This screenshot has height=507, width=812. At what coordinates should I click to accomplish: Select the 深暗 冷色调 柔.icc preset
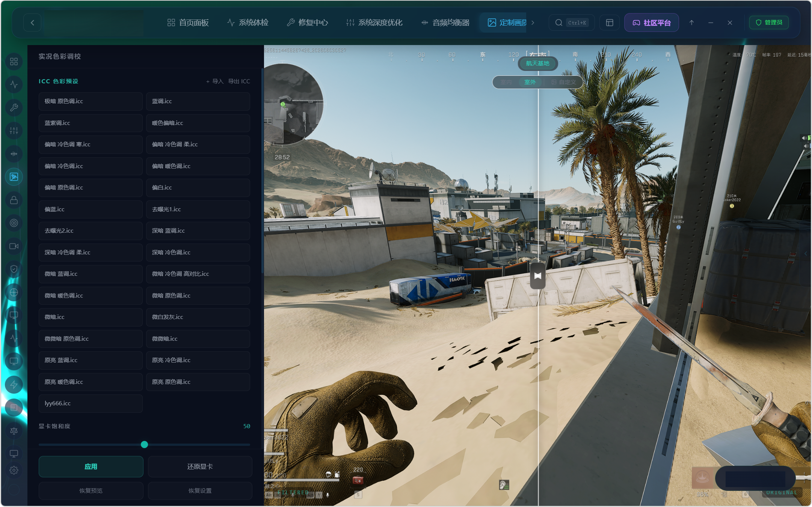pos(91,253)
